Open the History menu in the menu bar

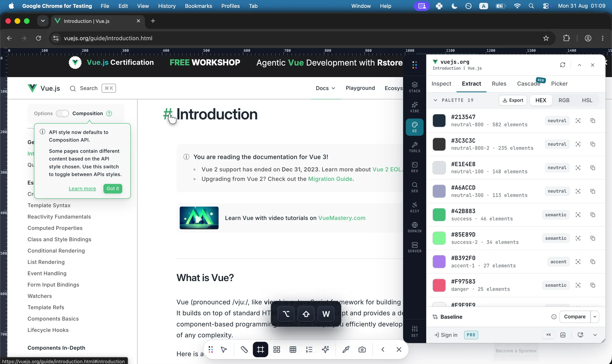167,6
